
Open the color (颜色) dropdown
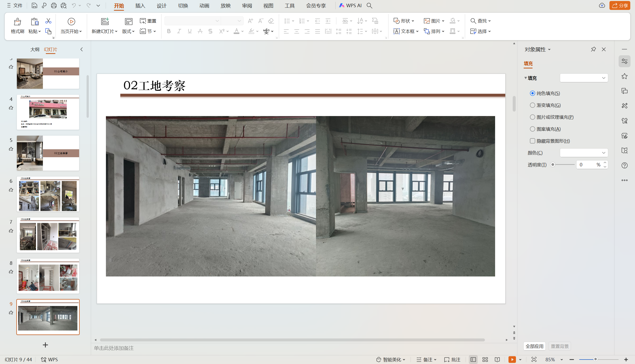[x=584, y=153]
